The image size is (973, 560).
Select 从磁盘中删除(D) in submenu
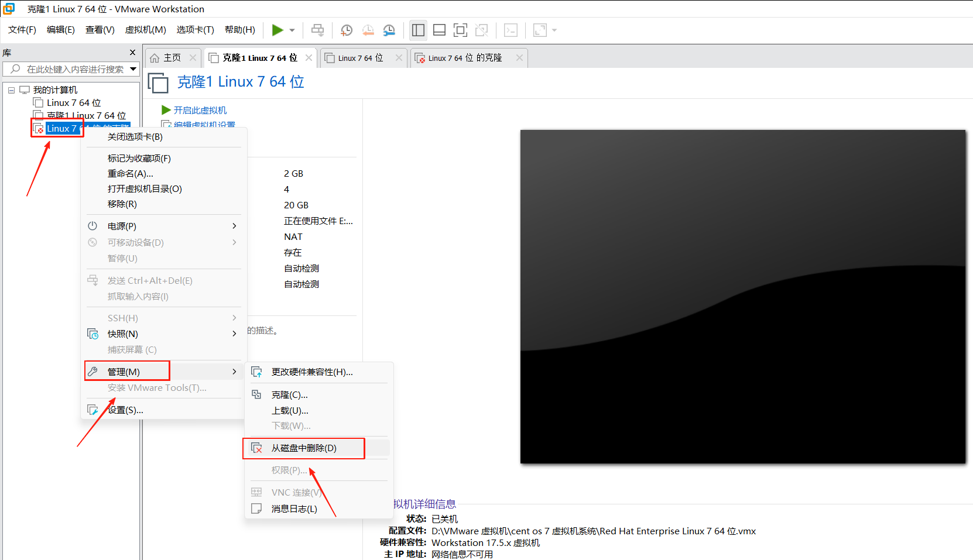pyautogui.click(x=318, y=448)
